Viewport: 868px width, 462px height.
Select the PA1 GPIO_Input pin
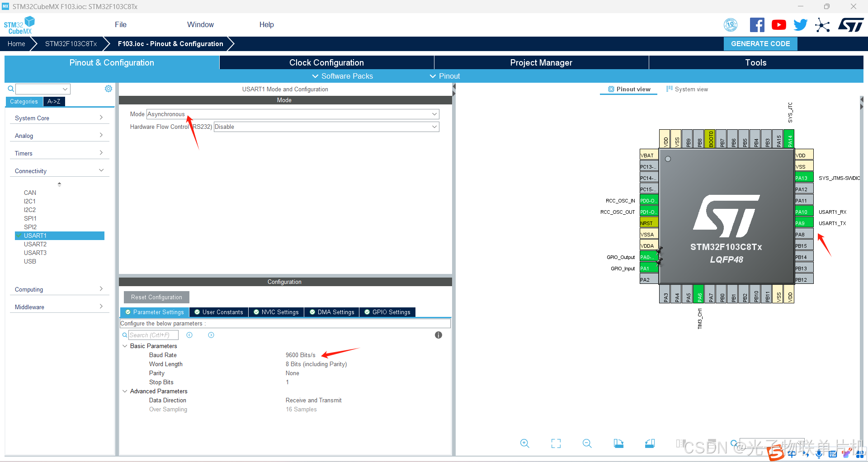click(649, 268)
